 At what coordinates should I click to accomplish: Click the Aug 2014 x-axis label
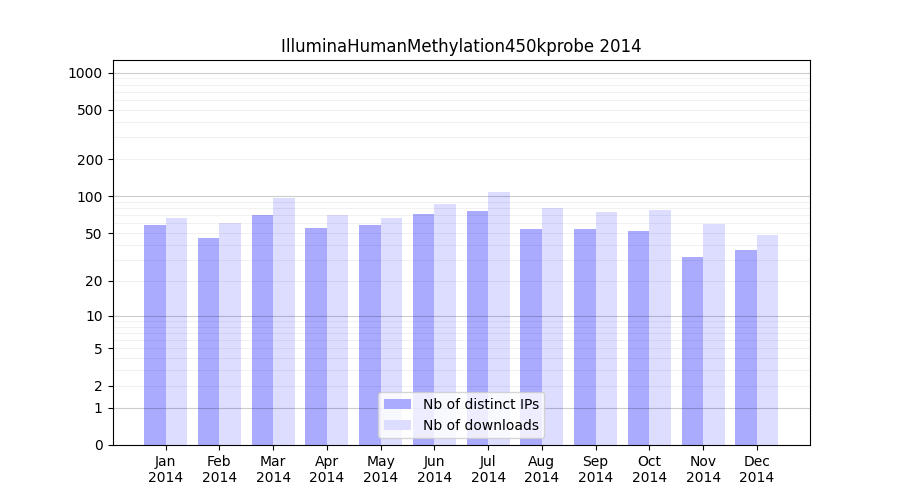point(542,469)
